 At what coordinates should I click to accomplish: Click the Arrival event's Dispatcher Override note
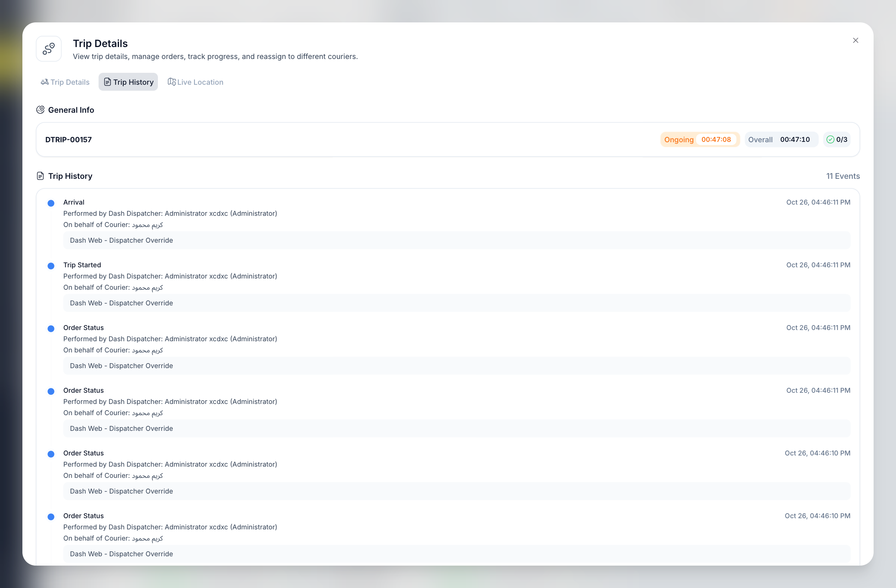457,240
